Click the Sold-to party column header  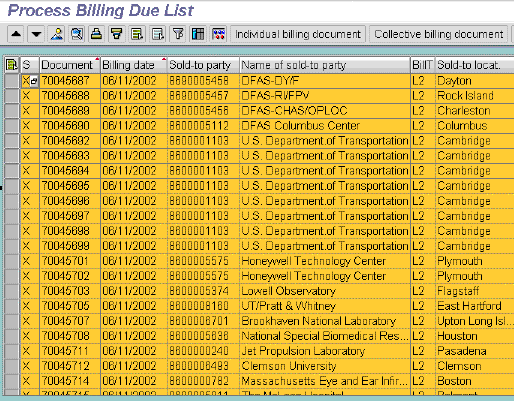(203, 65)
